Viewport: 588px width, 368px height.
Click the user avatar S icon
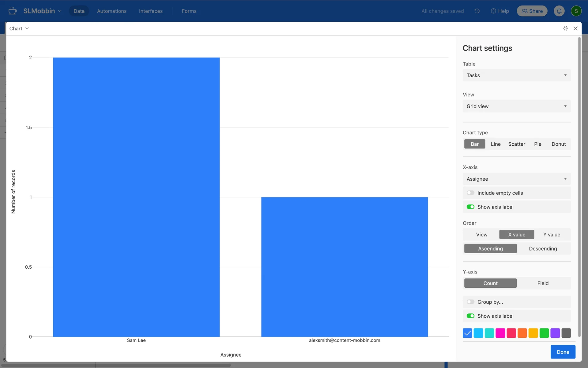pos(576,11)
